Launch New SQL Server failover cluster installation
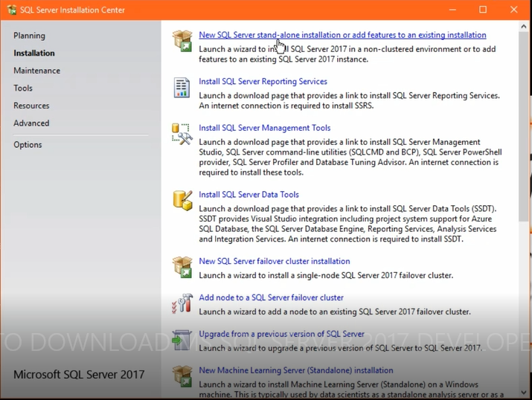 coord(274,262)
